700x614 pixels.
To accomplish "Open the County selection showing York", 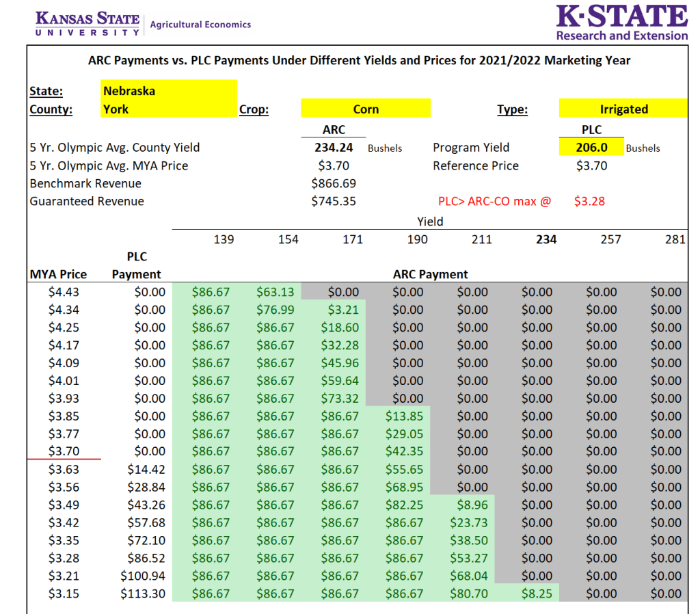I will (x=169, y=109).
